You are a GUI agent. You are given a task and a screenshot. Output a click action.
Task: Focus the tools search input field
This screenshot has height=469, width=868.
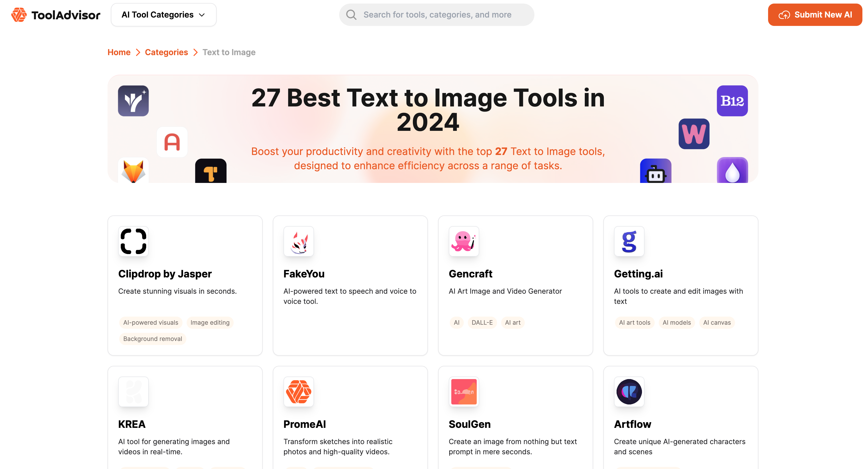pos(437,15)
